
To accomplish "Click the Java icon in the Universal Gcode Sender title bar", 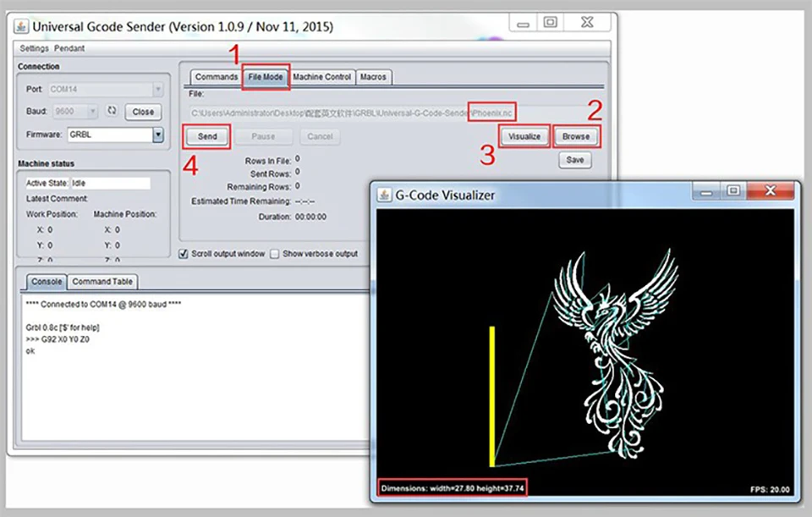I will point(21,26).
